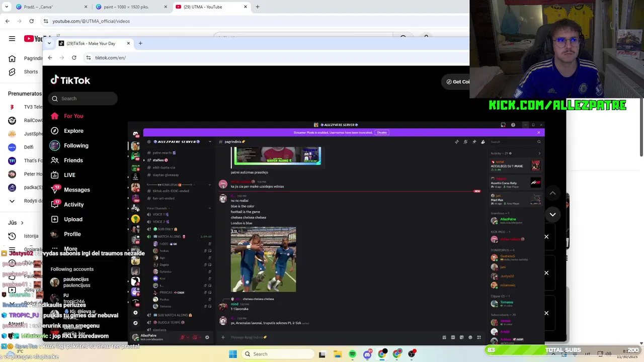The image size is (644, 362).
Task: Open YouTube hamburger menu
Action: [12, 39]
